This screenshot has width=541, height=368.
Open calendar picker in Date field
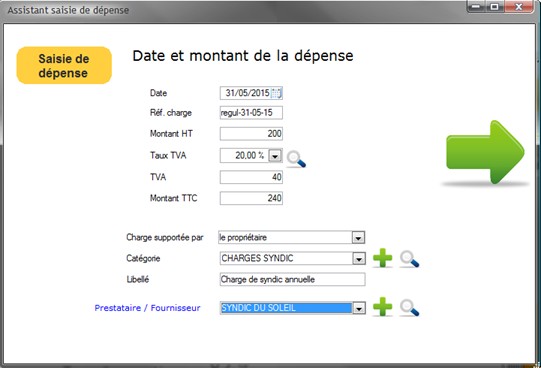[x=276, y=93]
